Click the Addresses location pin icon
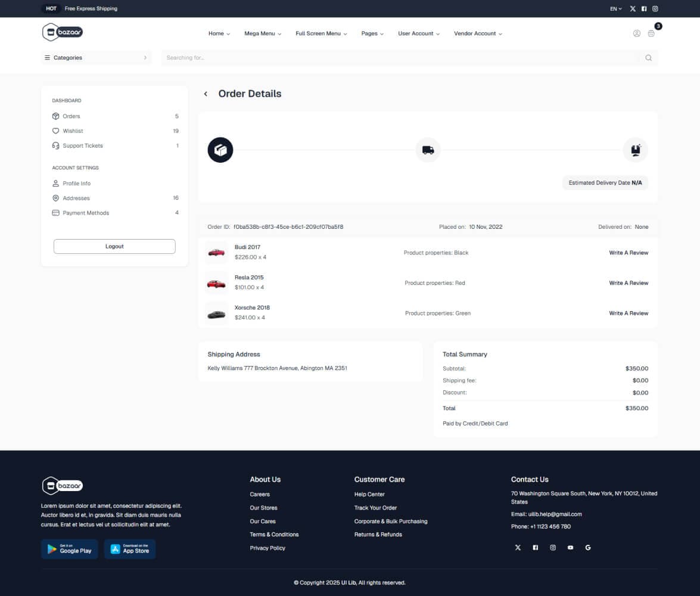Viewport: 700px width, 596px height. tap(56, 198)
